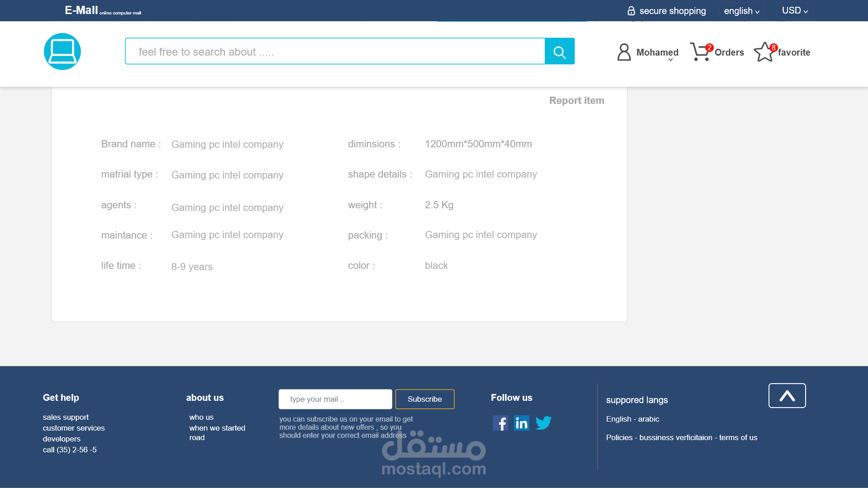Open the favorite star icon
The height and width of the screenshot is (488, 868).
764,52
